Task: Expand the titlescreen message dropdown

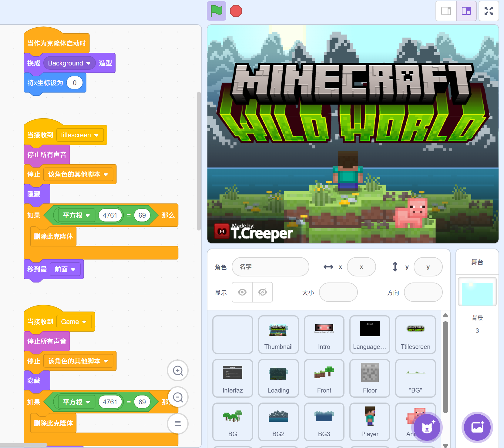Action: (96, 135)
